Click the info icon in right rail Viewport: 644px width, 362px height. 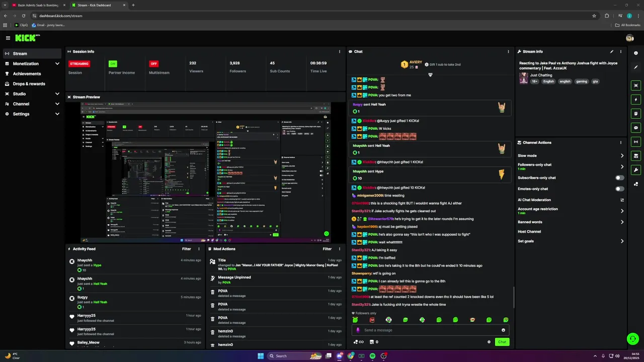click(636, 53)
